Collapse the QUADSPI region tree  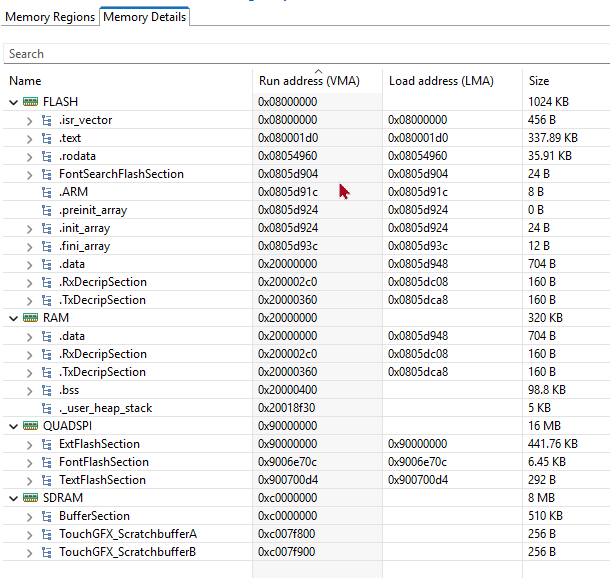[13, 426]
